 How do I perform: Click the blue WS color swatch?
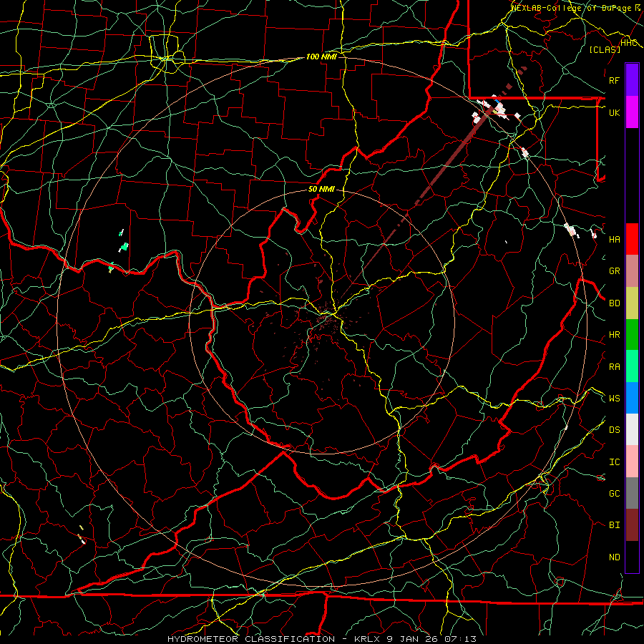[x=632, y=398]
